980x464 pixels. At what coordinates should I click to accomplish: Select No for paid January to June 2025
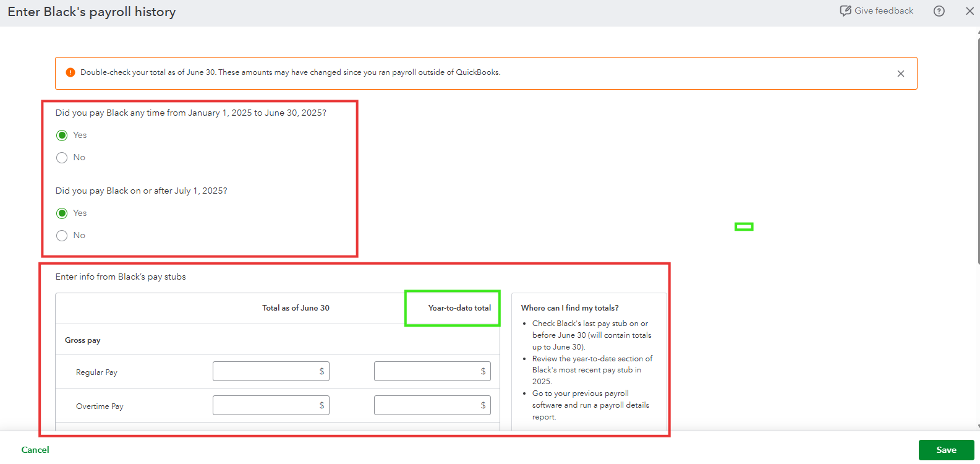[x=62, y=158]
